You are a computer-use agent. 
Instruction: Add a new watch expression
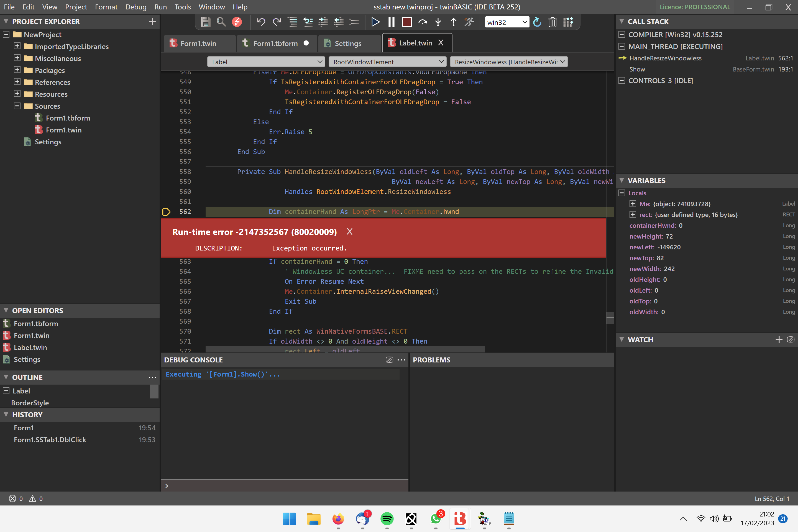pyautogui.click(x=779, y=339)
